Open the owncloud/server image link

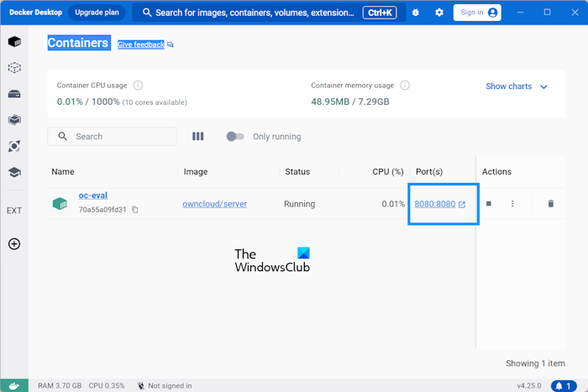214,204
